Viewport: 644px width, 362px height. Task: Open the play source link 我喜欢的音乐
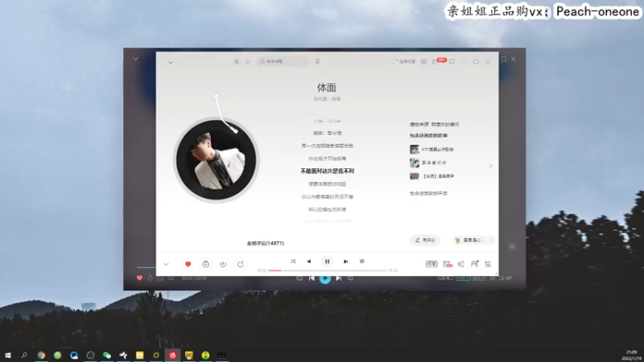click(445, 125)
